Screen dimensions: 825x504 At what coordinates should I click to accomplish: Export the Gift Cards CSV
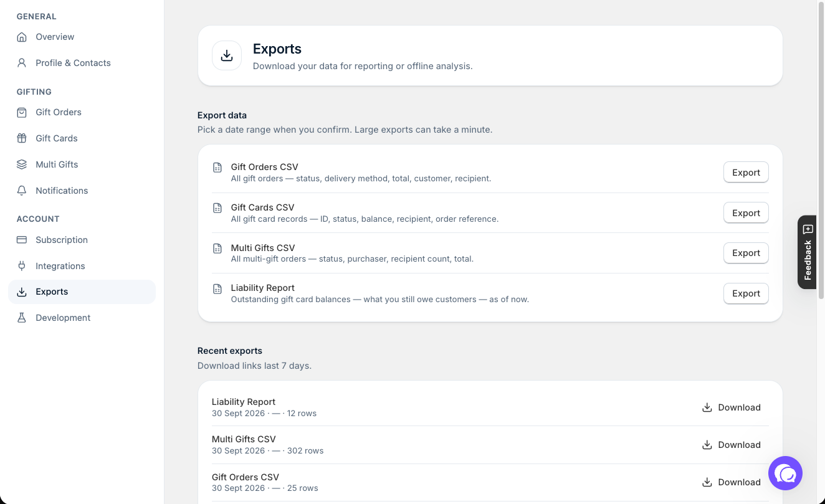click(746, 213)
